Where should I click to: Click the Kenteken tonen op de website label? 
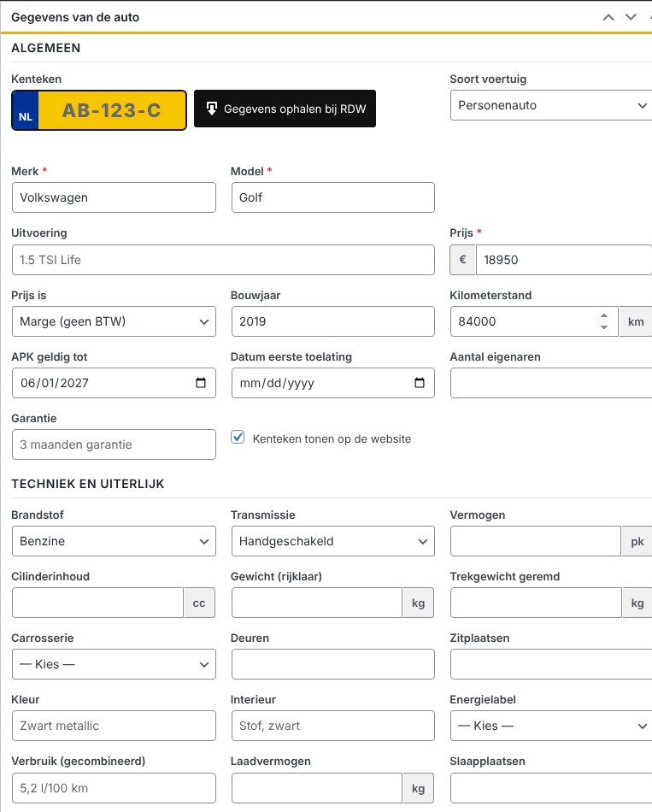[x=332, y=438]
